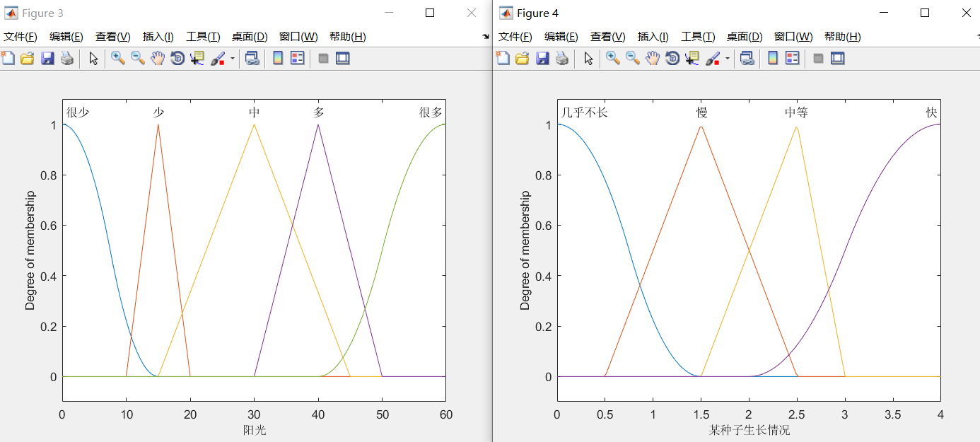Open 工具(T) menu in Figure 3

(x=204, y=37)
